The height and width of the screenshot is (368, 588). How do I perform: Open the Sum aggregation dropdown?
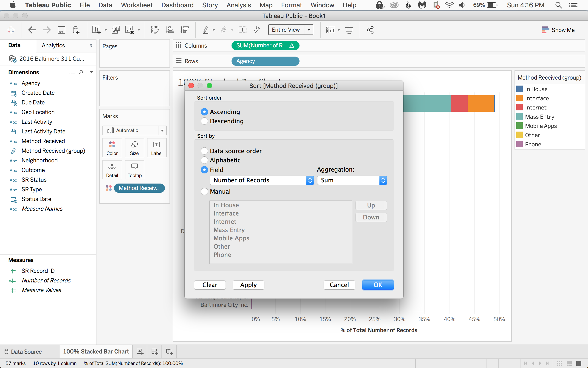coord(352,180)
